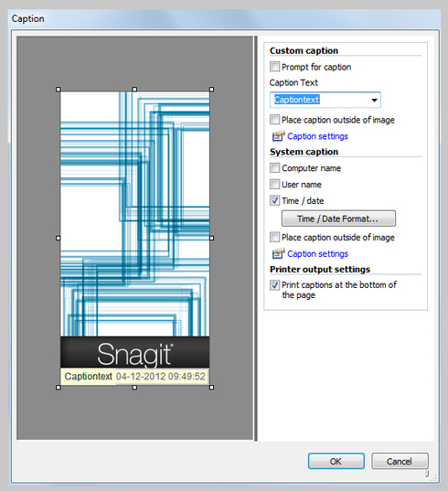The image size is (448, 491).
Task: Click the Printer output settings heading
Action: tap(320, 270)
